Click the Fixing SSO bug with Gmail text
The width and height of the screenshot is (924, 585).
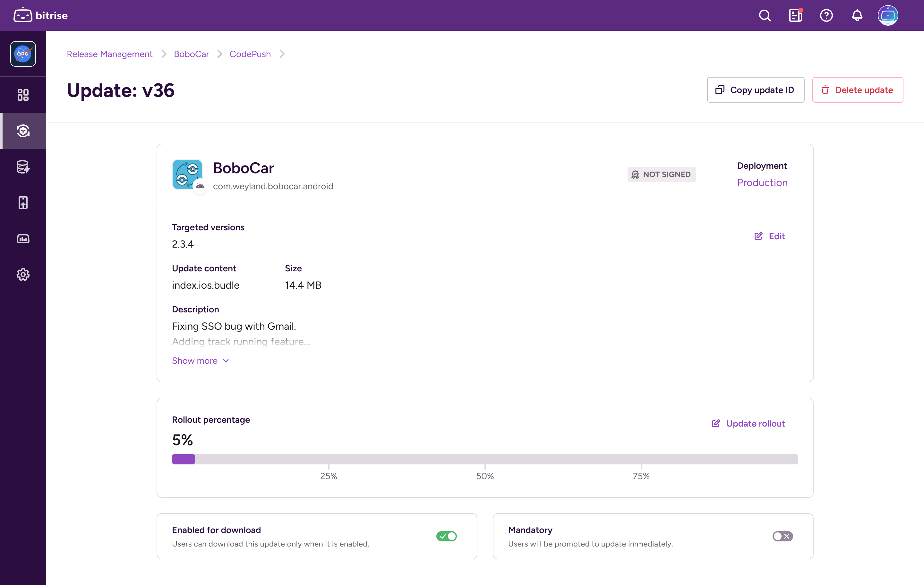point(234,326)
